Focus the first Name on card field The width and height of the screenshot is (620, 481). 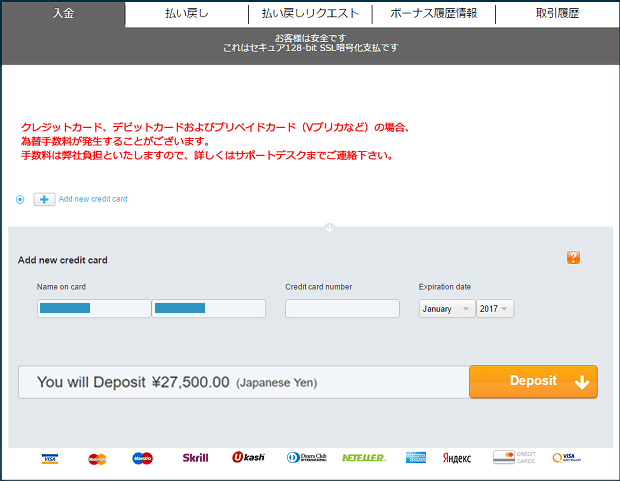pos(94,309)
